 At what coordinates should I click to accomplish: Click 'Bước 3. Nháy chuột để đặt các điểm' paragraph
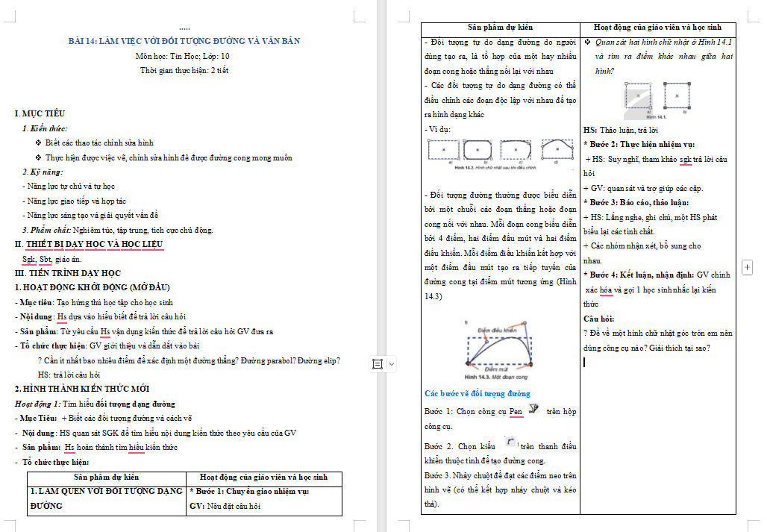(500, 489)
